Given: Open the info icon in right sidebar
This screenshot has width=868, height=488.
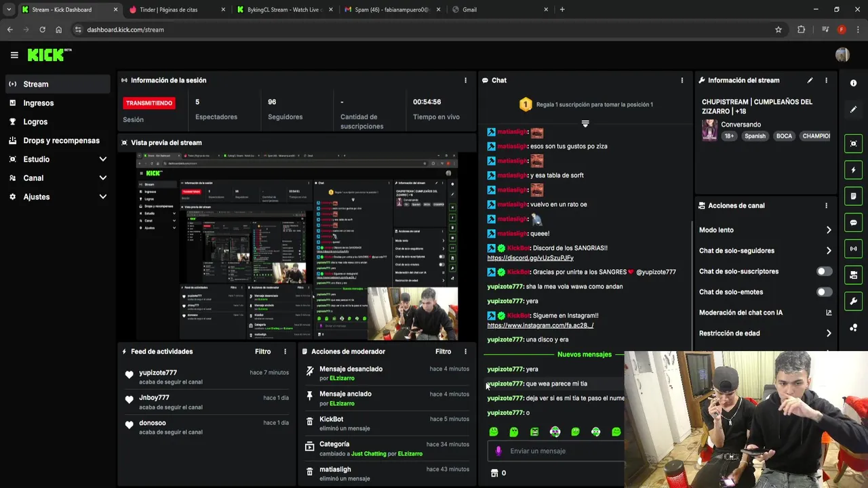Looking at the screenshot, I should coord(853,83).
